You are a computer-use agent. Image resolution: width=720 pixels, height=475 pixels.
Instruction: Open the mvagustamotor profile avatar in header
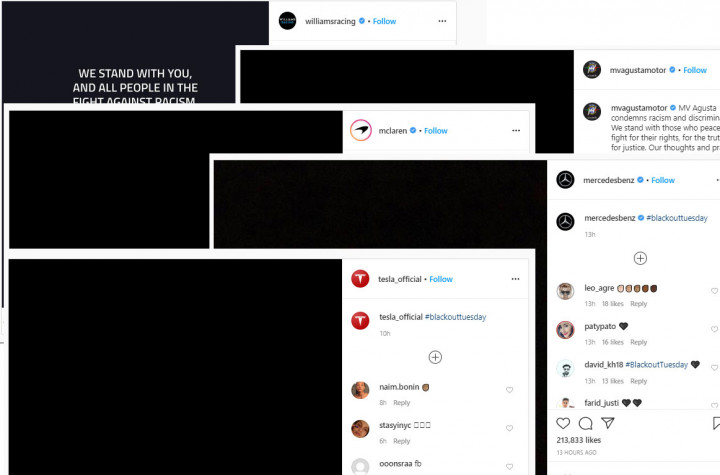tap(592, 69)
